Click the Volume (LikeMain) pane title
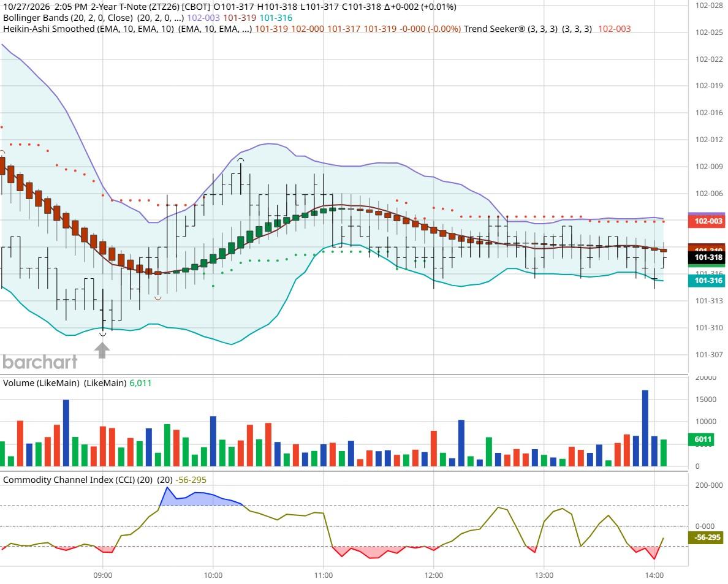Screen dimensions: 728x584 click(x=41, y=383)
